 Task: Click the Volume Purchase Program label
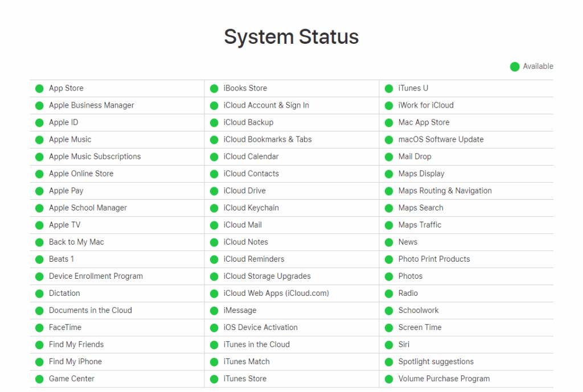(444, 378)
